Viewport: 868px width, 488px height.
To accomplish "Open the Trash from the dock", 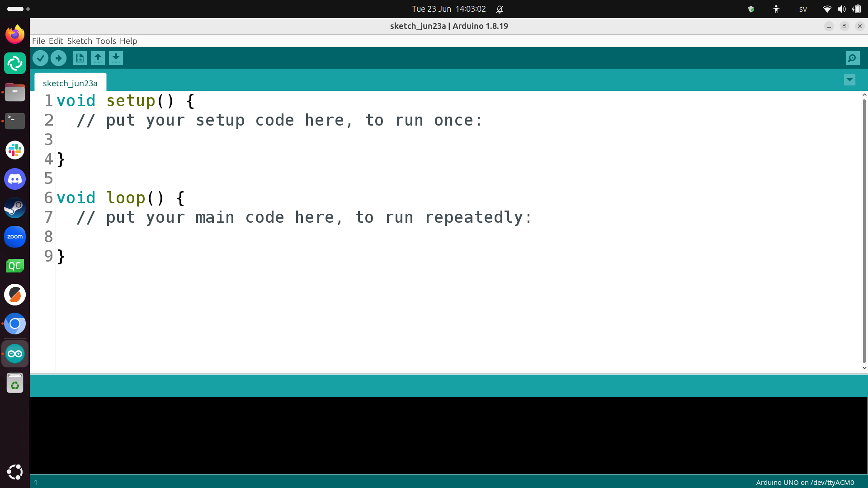I will [x=15, y=384].
